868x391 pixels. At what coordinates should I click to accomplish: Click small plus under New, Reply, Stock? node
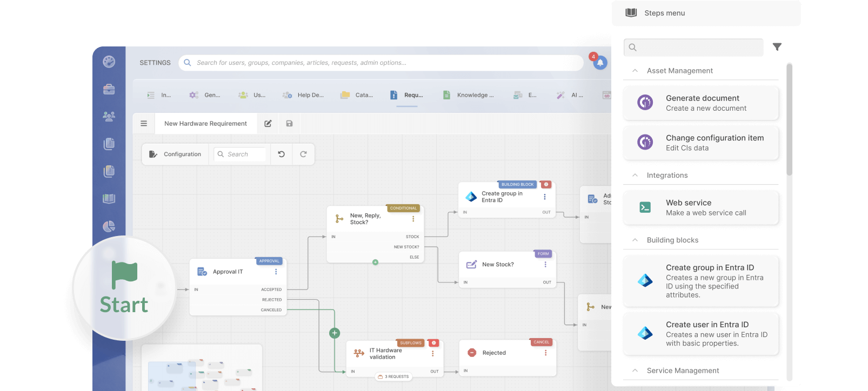click(x=375, y=262)
